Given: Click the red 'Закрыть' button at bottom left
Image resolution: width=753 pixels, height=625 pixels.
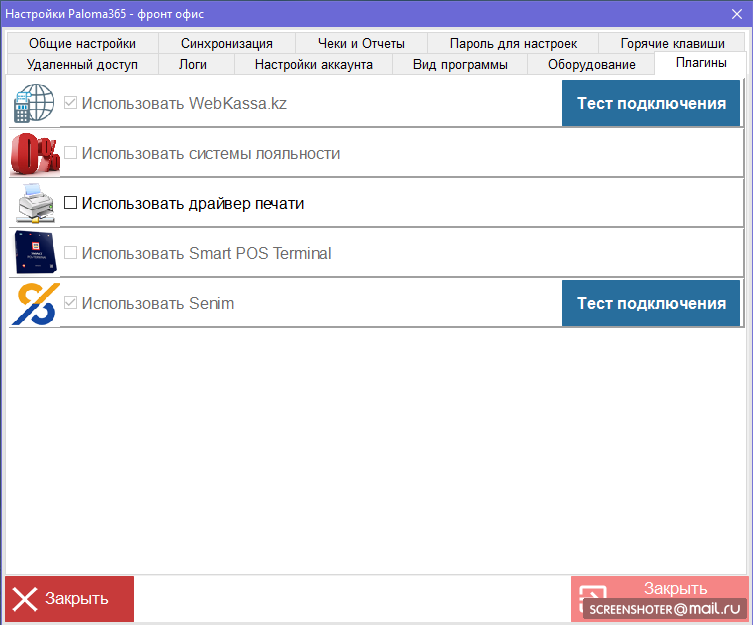Looking at the screenshot, I should pyautogui.click(x=70, y=599).
